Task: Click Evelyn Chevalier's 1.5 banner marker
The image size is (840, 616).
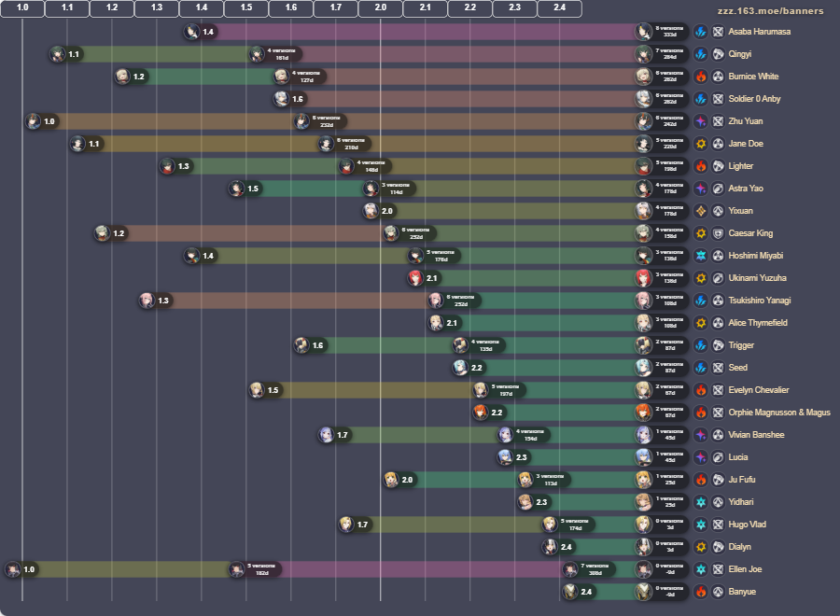Action: pyautogui.click(x=265, y=390)
